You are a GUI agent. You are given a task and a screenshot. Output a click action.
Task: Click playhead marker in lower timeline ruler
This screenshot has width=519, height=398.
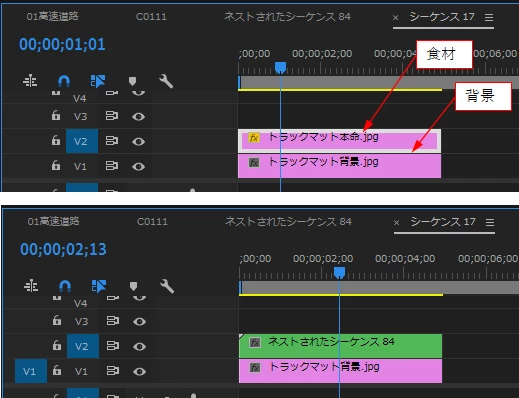coord(339,272)
